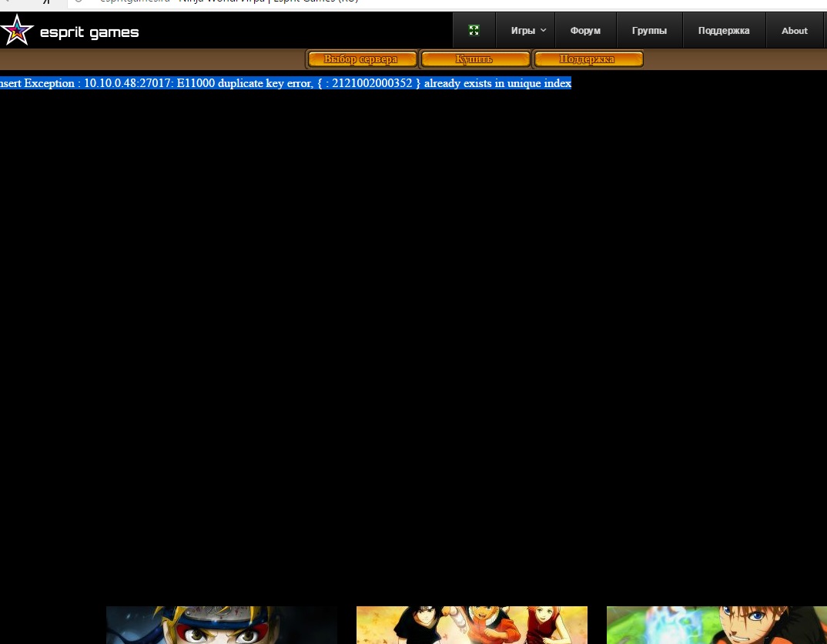The width and height of the screenshot is (827, 644).
Task: Click the browser address bar URL
Action: click(231, 2)
